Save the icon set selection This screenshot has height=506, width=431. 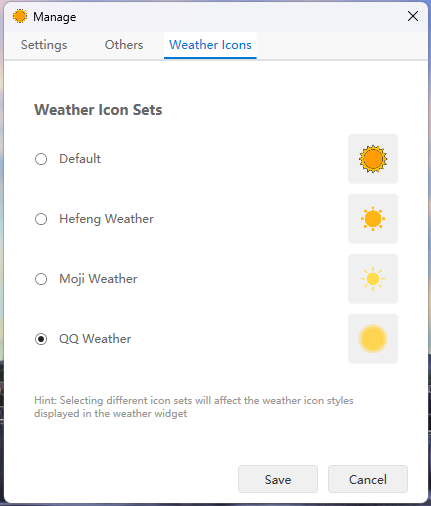(278, 479)
